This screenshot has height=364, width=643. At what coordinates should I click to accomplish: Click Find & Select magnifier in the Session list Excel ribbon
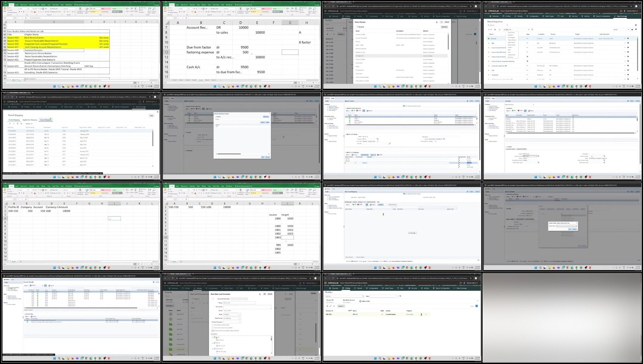pyautogui.click(x=154, y=8)
